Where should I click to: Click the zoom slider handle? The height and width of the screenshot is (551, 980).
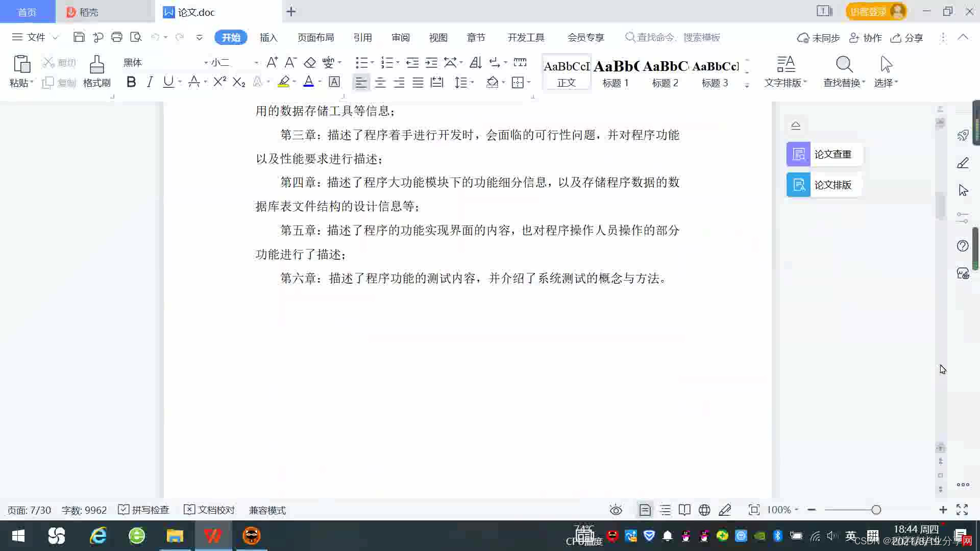876,510
